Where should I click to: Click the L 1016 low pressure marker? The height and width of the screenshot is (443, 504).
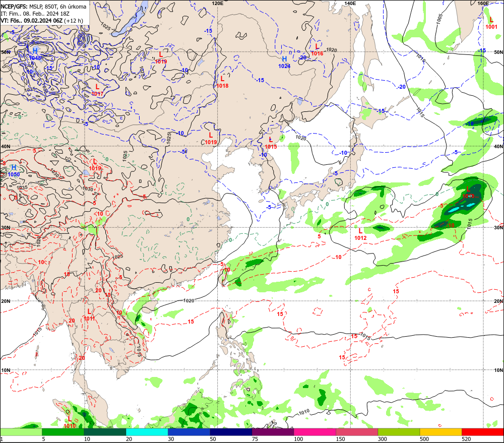point(317,50)
